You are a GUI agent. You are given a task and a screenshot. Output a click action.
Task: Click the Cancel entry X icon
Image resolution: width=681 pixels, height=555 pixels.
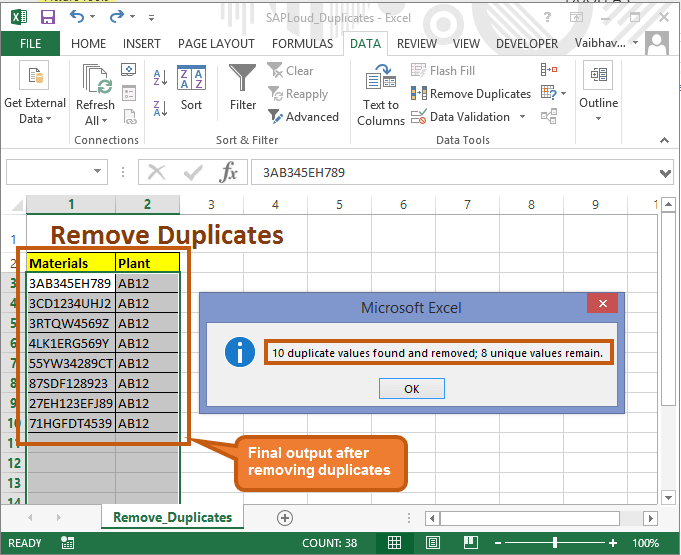156,172
